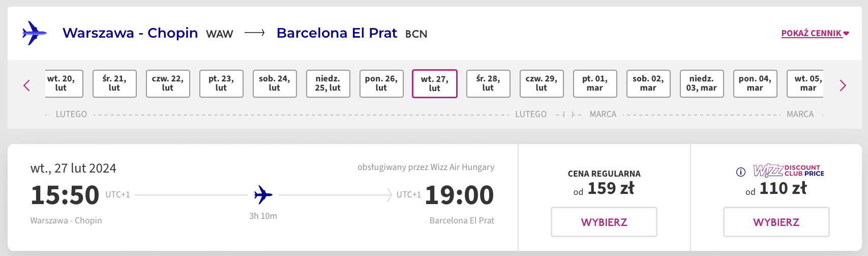Switch to czw. 22, lut date

click(168, 83)
